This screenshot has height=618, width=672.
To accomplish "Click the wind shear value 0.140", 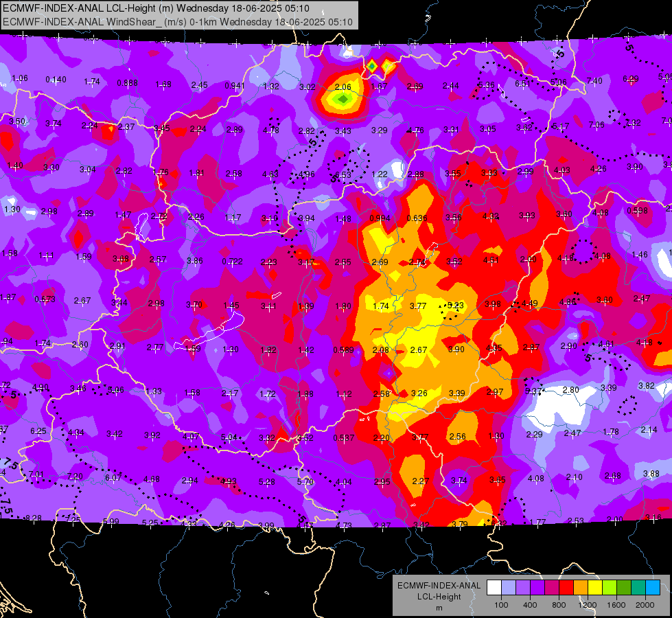I will pyautogui.click(x=56, y=80).
